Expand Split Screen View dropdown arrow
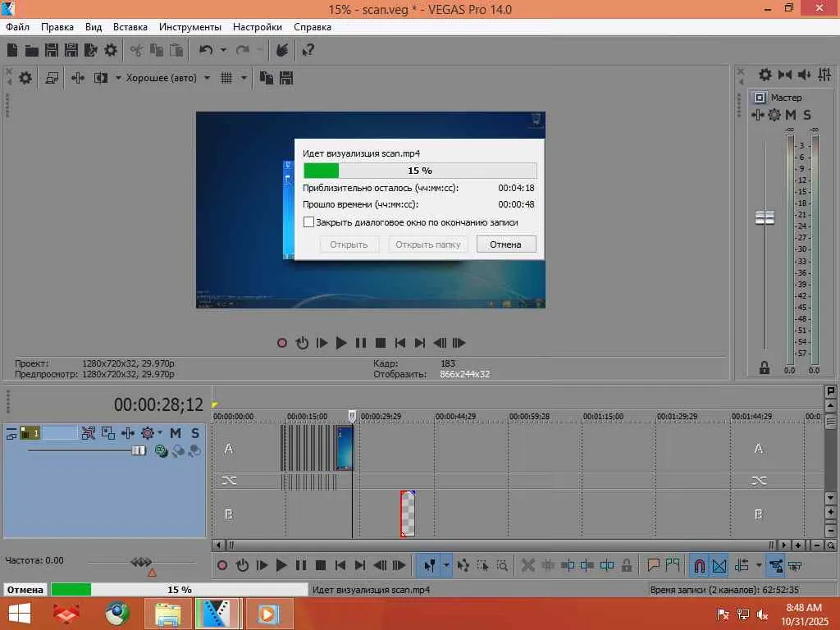The image size is (840, 630). 118,78
